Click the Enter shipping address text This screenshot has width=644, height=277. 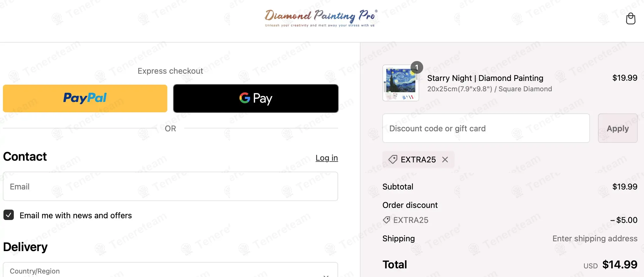click(x=595, y=238)
